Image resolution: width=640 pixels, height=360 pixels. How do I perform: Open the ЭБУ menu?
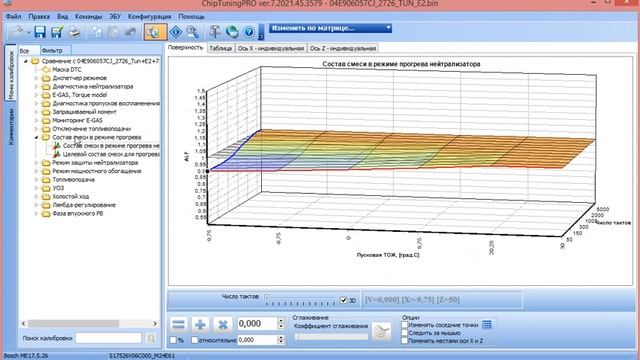pos(115,17)
